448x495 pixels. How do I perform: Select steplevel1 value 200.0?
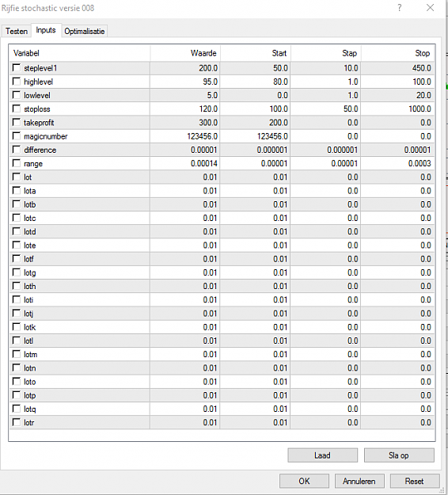pyautogui.click(x=208, y=68)
